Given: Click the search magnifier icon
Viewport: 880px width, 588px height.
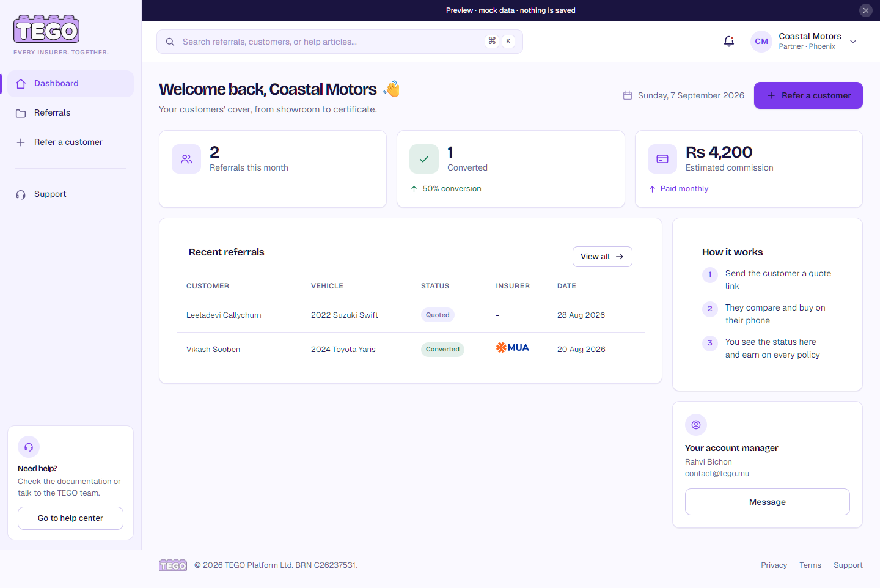Looking at the screenshot, I should point(170,42).
